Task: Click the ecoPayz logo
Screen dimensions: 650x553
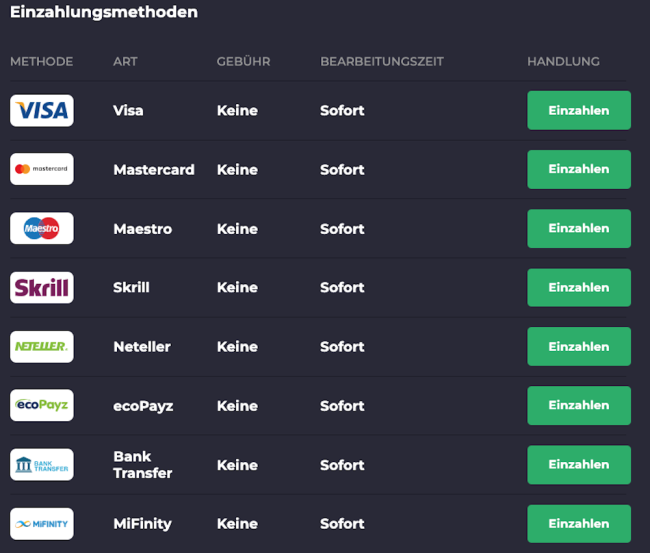Action: 42,405
